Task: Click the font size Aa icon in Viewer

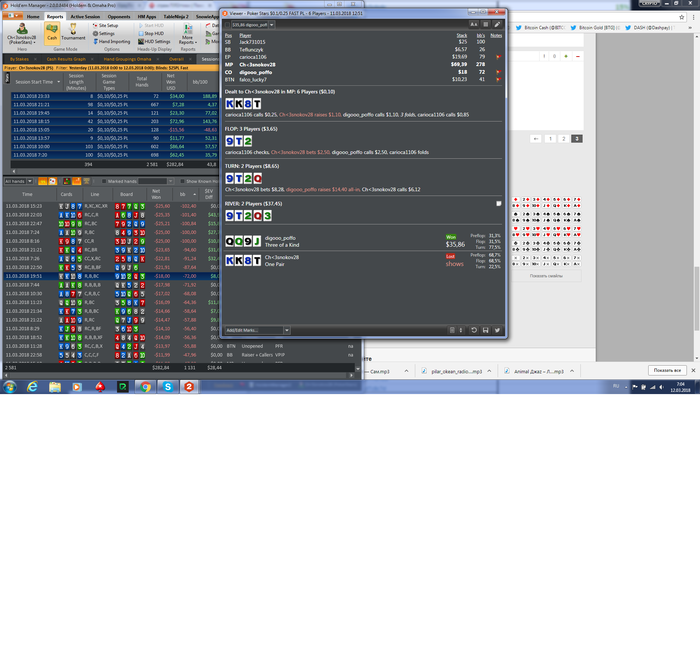Action: (474, 25)
